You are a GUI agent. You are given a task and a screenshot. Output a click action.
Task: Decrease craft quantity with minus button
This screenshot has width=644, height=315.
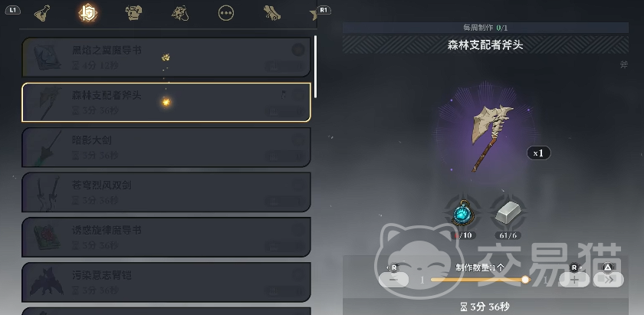393,280
